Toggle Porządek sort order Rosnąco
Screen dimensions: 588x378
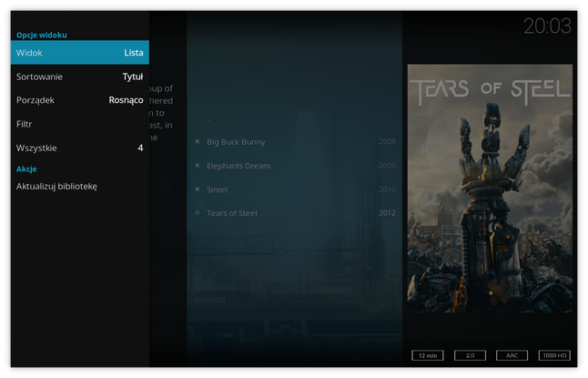80,100
